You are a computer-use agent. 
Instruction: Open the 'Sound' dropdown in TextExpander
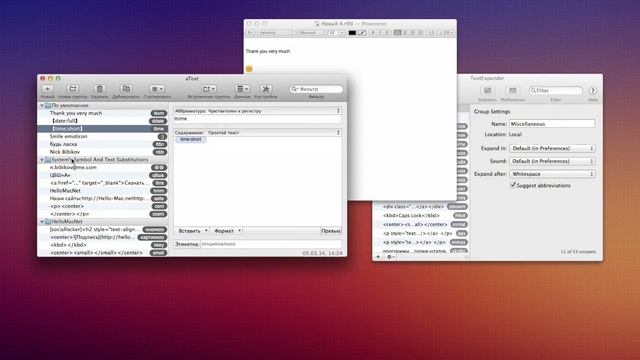point(552,161)
